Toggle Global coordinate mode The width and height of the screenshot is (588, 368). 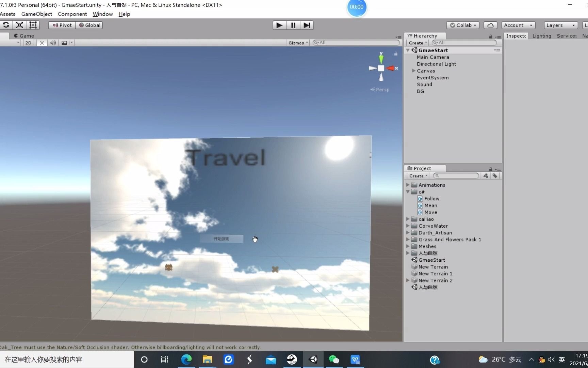[89, 25]
